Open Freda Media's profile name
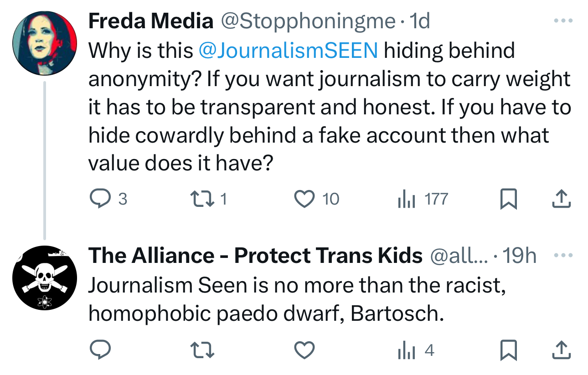 tap(150, 21)
